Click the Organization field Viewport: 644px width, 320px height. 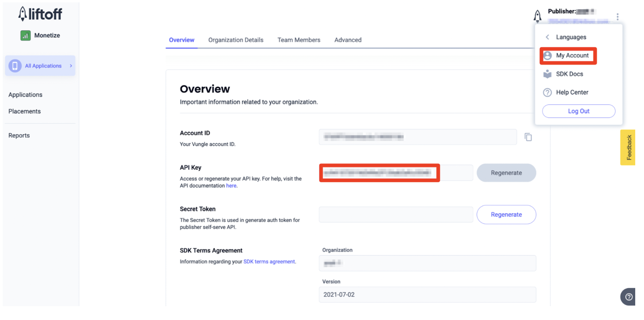[427, 263]
